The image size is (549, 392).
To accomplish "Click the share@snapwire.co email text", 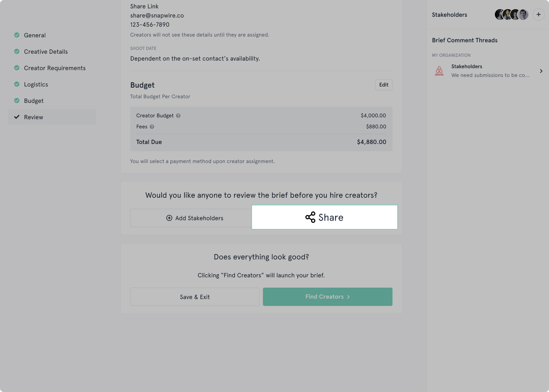I will (x=157, y=16).
